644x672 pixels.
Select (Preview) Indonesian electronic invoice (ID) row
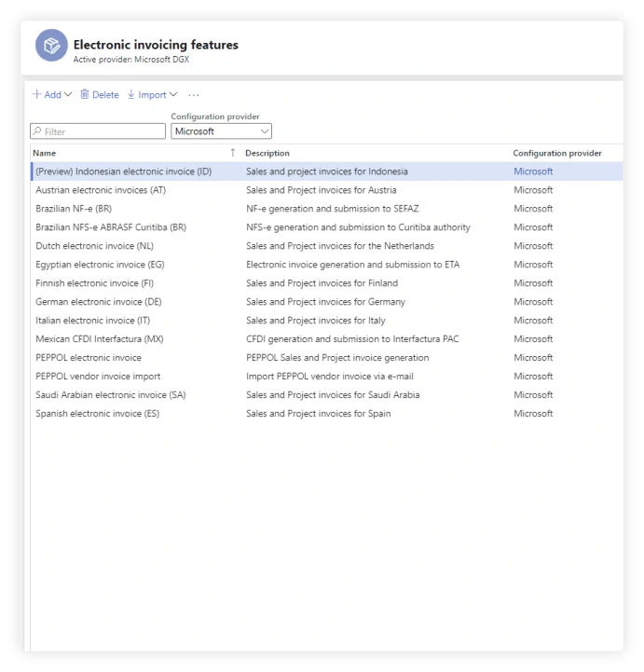click(327, 171)
